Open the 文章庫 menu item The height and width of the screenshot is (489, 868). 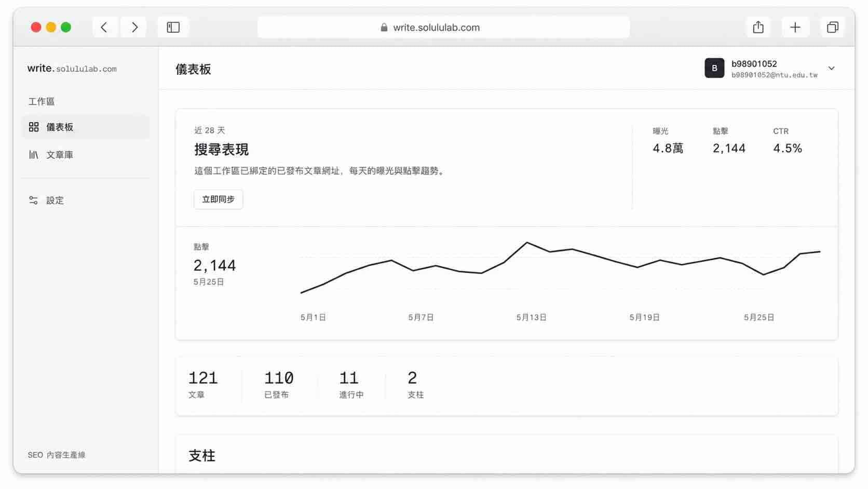pyautogui.click(x=86, y=155)
